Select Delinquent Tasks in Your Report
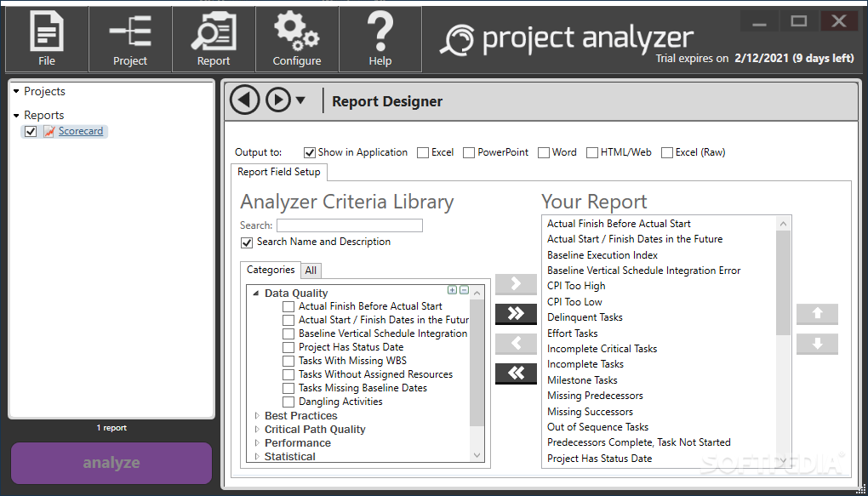 tap(585, 317)
